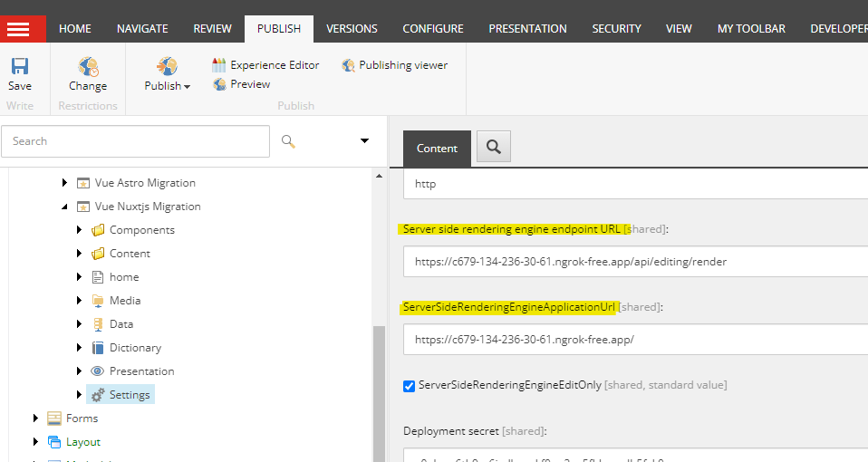Screen dimensions: 868x462
Task: Switch to the CONFIGURE ribbon tab
Action: tap(433, 29)
